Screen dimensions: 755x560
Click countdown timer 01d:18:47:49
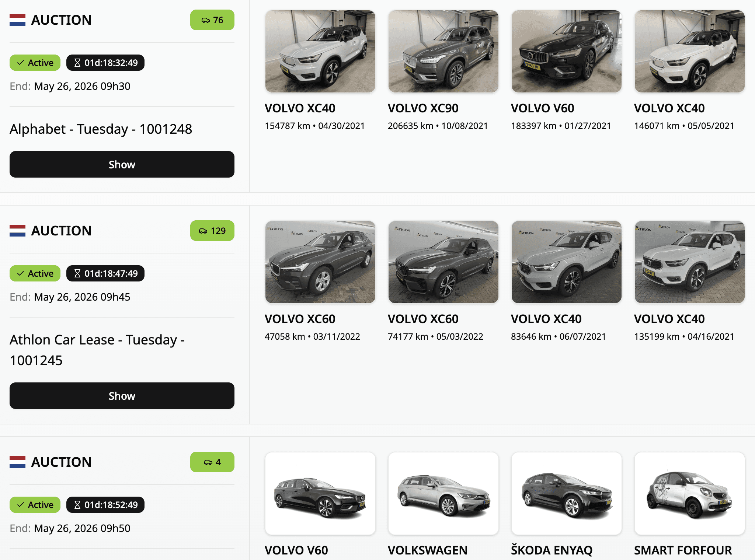pos(105,273)
